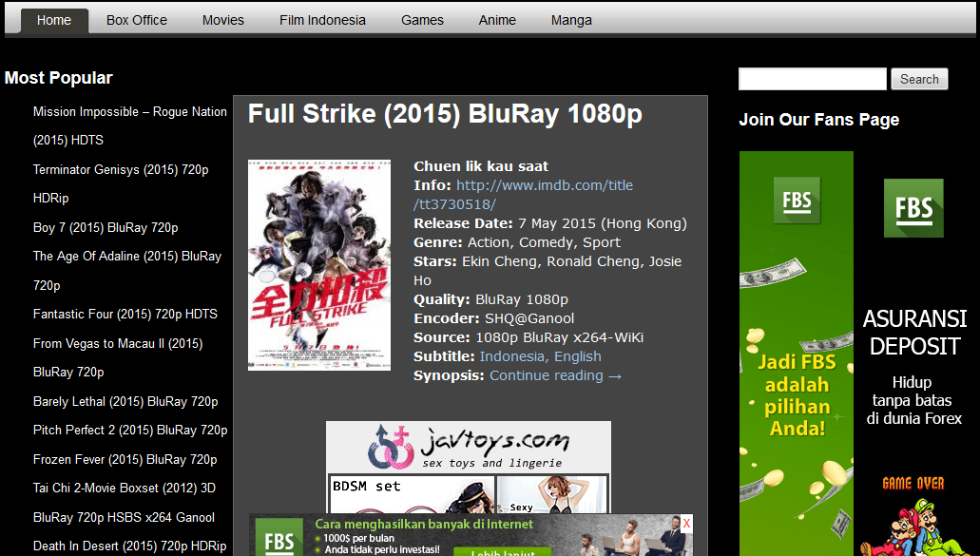Viewport: 980px width, 556px height.
Task: Switch to the Home tab
Action: pyautogui.click(x=54, y=20)
